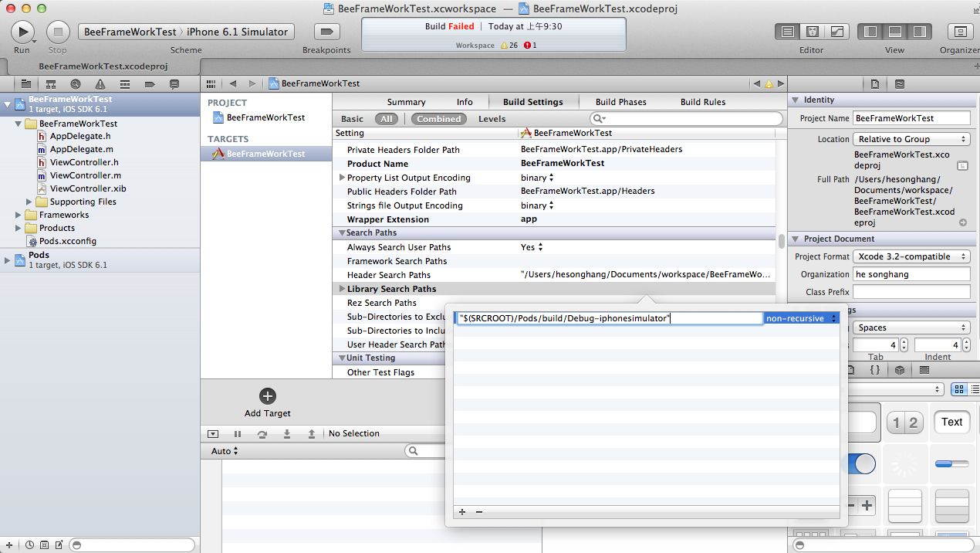Open the non-recursive popup for path
The width and height of the screenshot is (980, 553).
click(801, 318)
